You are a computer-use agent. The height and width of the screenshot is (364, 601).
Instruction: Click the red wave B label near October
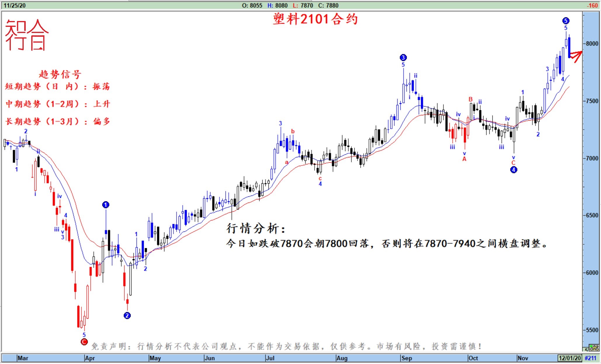tap(470, 99)
